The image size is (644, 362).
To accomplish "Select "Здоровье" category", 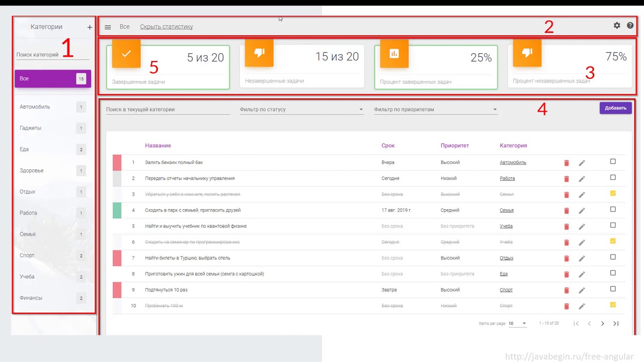I will click(x=53, y=170).
